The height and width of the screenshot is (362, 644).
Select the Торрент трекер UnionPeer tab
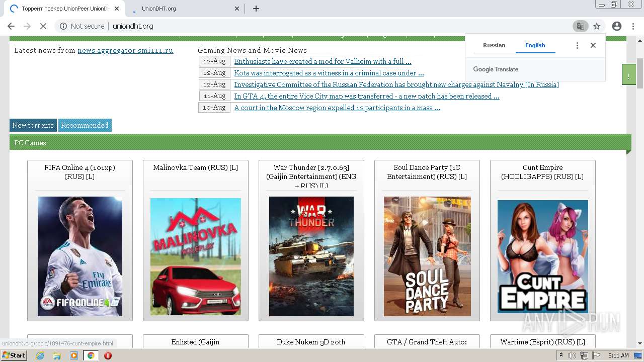coord(64,9)
